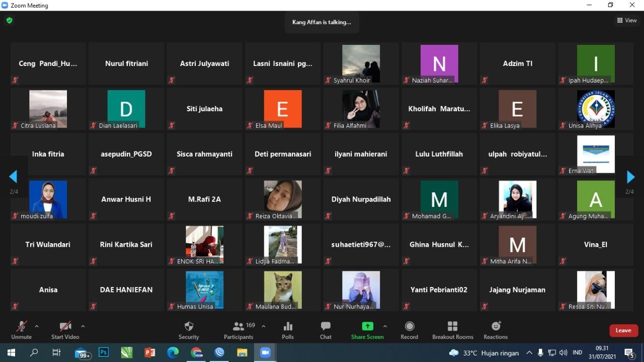This screenshot has height=362, width=644.
Task: Open File Explorer from taskbar
Action: 243,352
